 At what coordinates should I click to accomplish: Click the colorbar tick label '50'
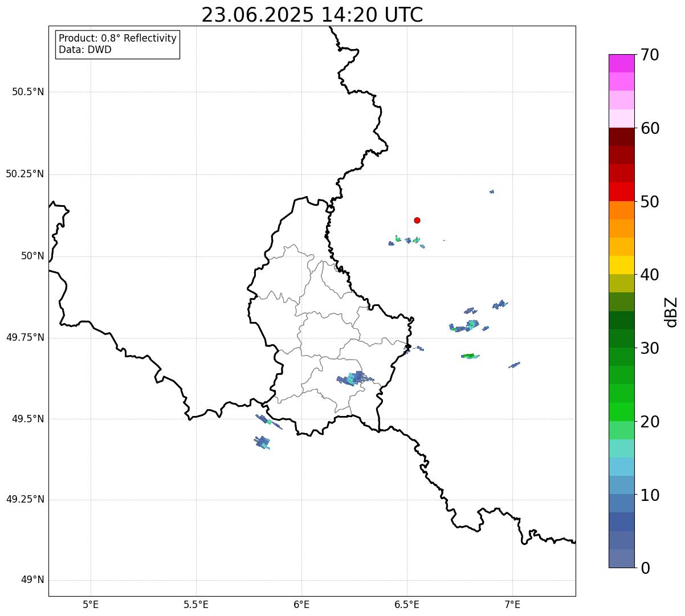pos(650,202)
